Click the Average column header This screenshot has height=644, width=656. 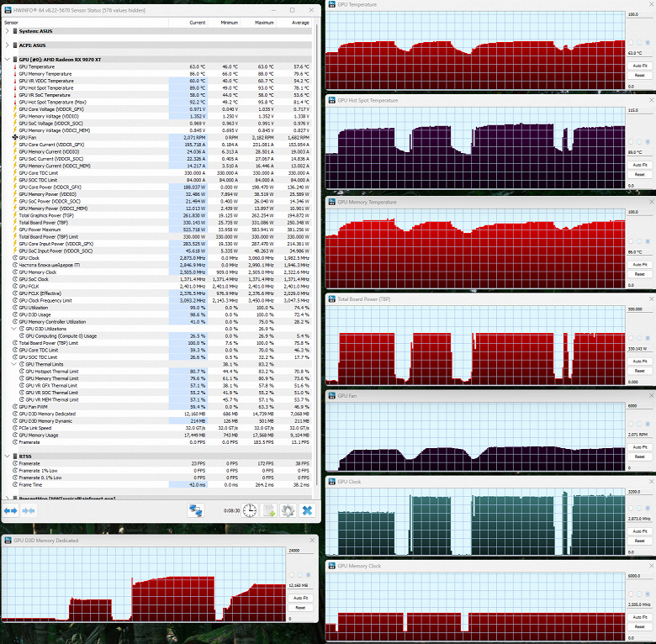point(294,23)
